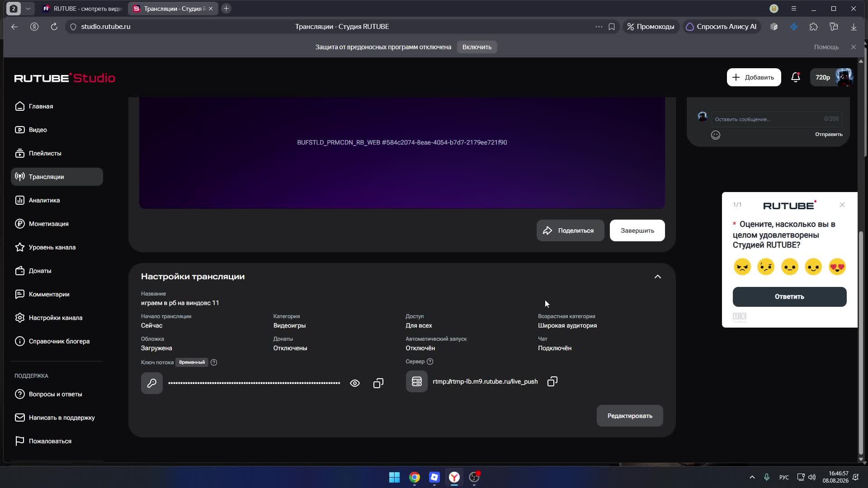
Task: Open Трансляции in the sidebar
Action: 57,177
